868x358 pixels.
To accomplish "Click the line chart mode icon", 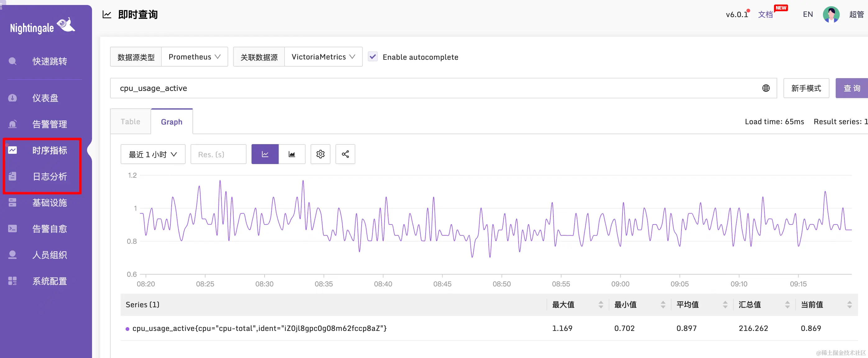I will (x=265, y=154).
